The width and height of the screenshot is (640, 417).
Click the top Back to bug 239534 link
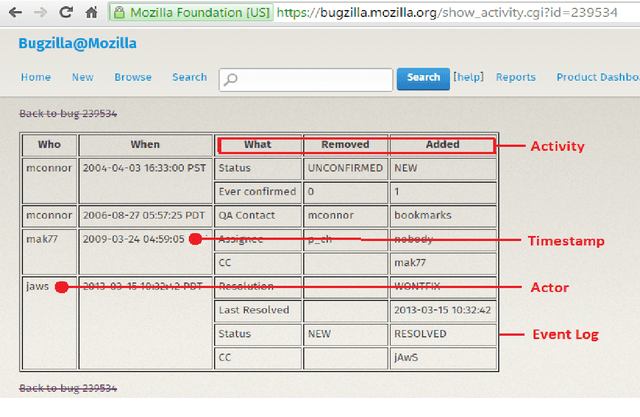pyautogui.click(x=68, y=115)
